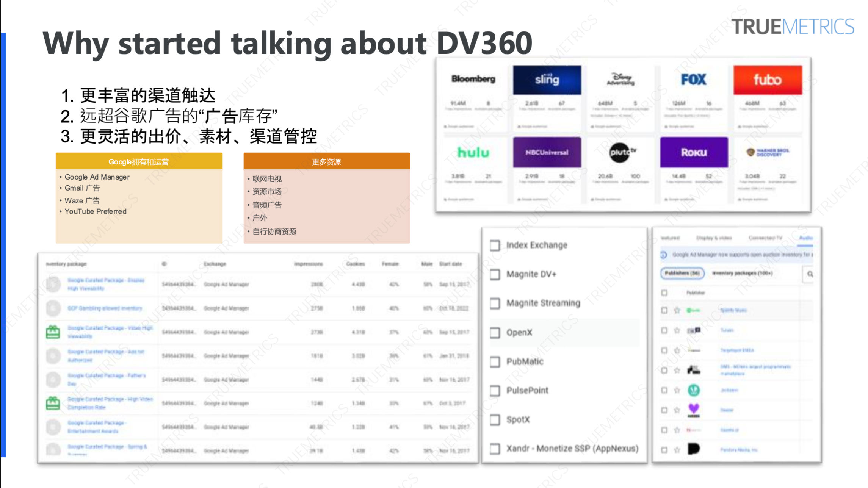868x488 pixels.
Task: Check the OpenX checkbox
Action: (x=495, y=333)
